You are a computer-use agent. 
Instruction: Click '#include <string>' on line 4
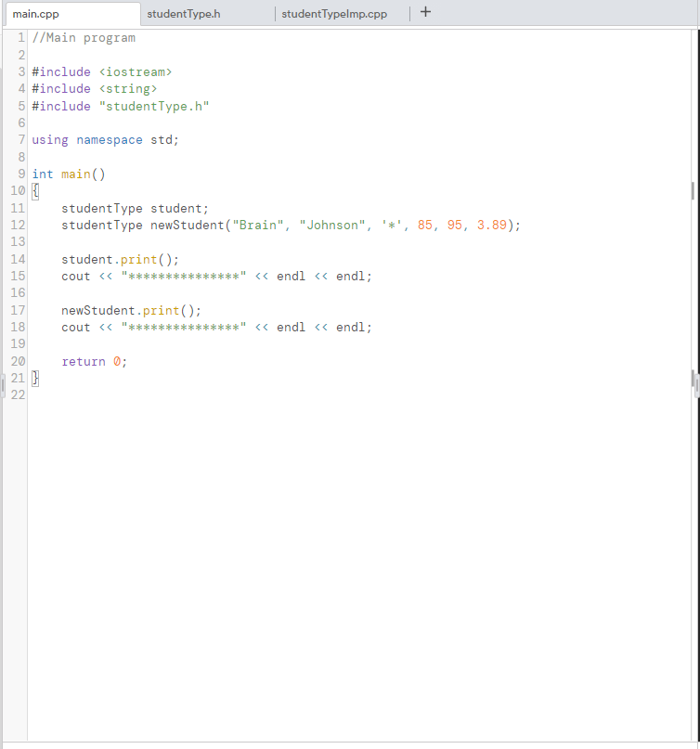pos(94,89)
